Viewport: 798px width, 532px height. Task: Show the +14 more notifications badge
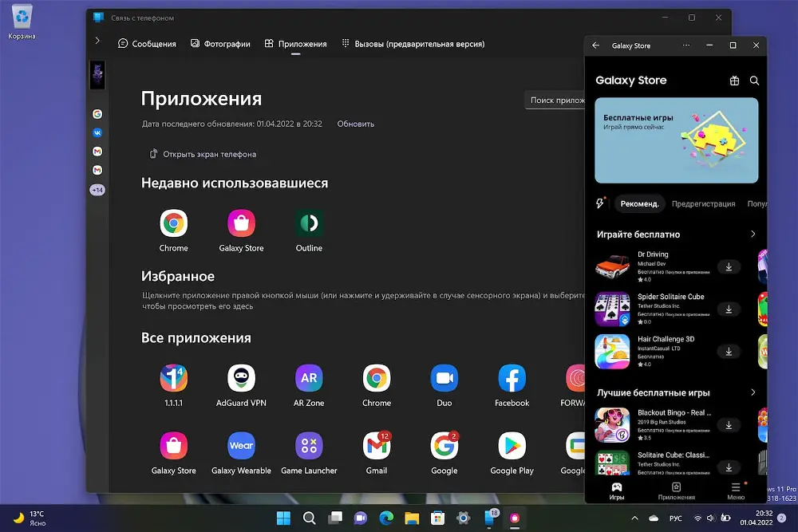tap(97, 190)
